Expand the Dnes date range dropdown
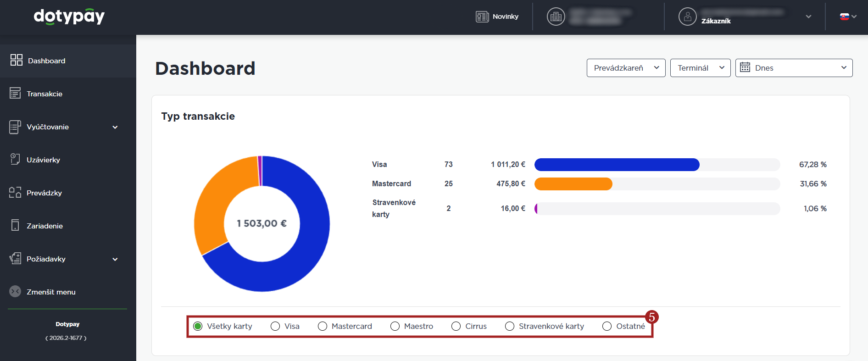 (794, 68)
